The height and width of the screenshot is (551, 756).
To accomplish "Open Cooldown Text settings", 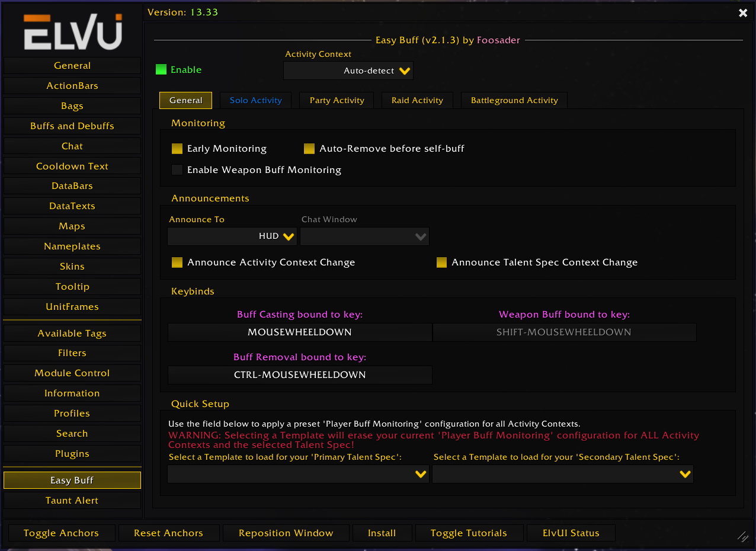I will (72, 166).
